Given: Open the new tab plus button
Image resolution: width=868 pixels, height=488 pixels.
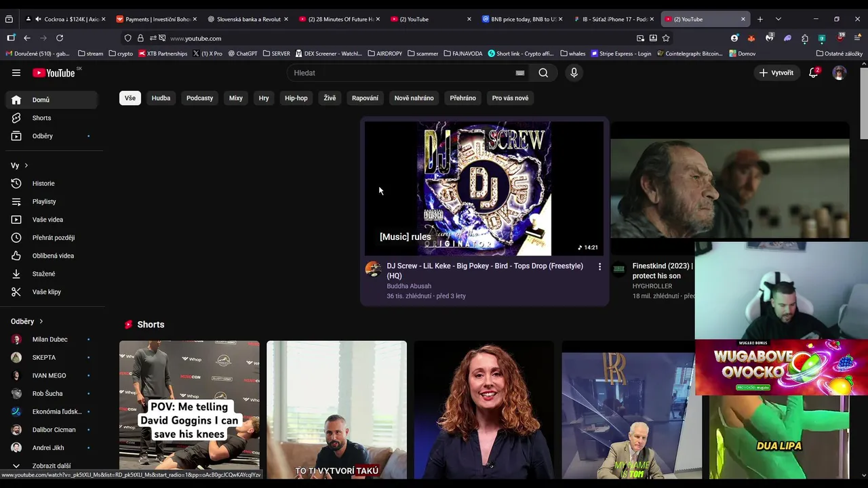Looking at the screenshot, I should click(x=760, y=19).
